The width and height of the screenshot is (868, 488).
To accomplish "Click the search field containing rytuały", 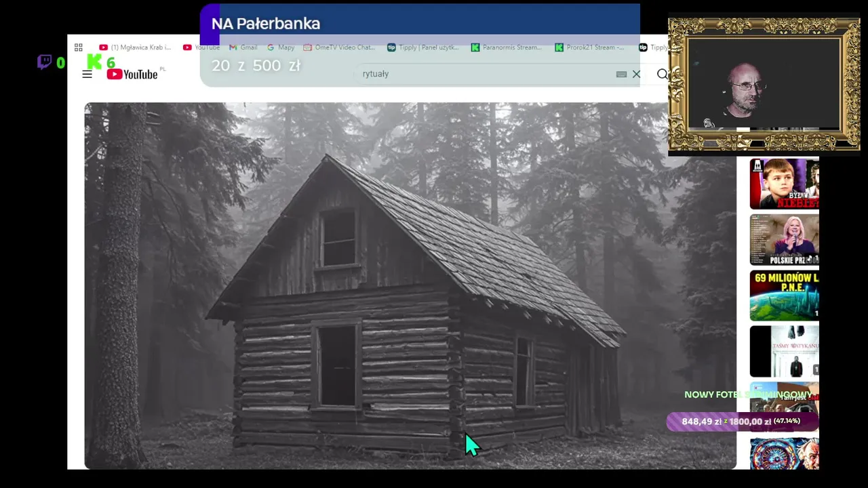I will coord(485,74).
